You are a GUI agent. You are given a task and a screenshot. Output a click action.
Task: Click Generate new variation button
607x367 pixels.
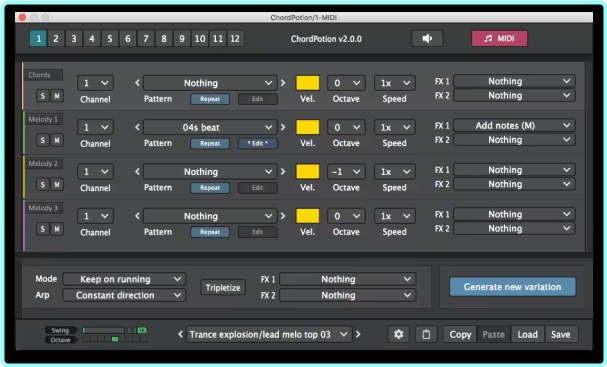[x=513, y=287]
